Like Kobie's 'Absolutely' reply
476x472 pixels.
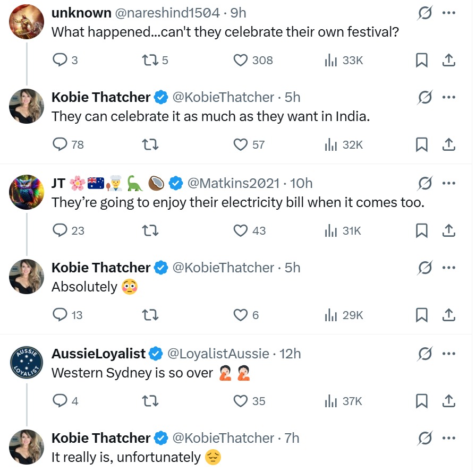pyautogui.click(x=241, y=315)
